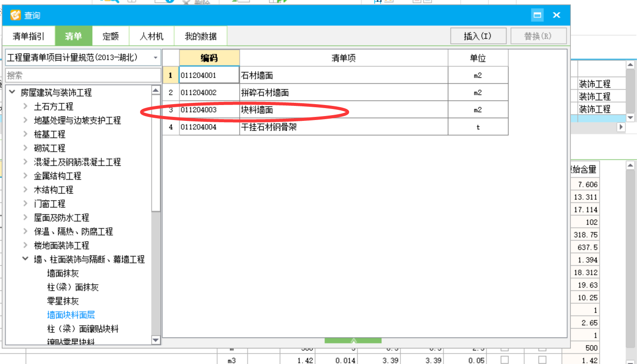Select code cell 011204002
637x364 pixels.
tap(209, 93)
